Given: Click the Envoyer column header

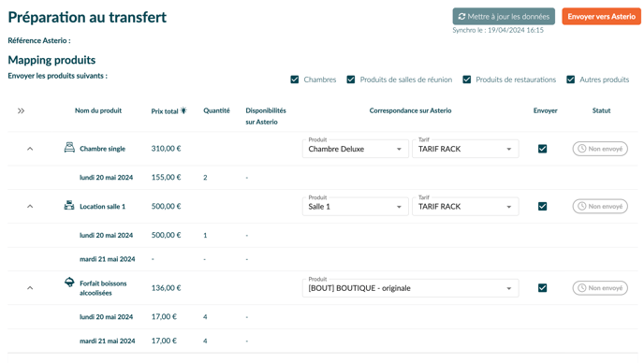Looking at the screenshot, I should click(x=545, y=110).
